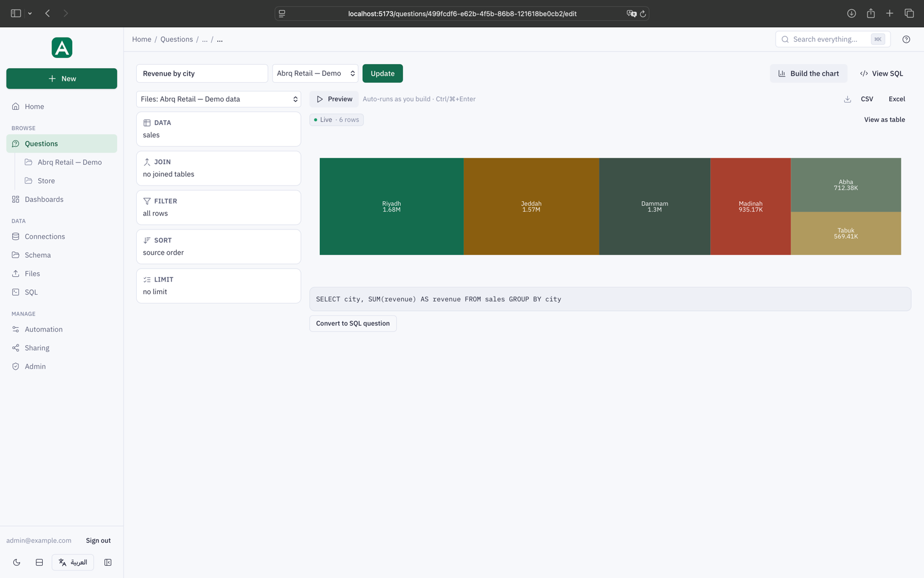This screenshot has width=924, height=578.
Task: Click the Madinah red treemap tile
Action: (x=751, y=206)
